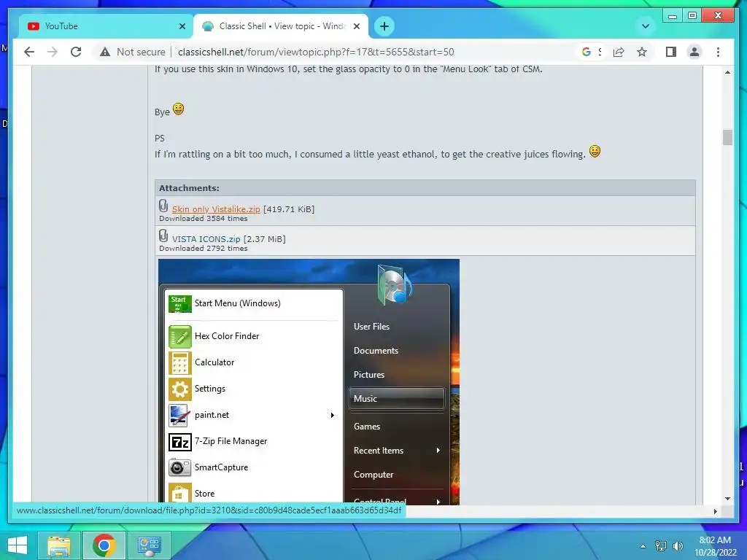Go back to the previous page
This screenshot has width=747, height=560.
point(29,52)
